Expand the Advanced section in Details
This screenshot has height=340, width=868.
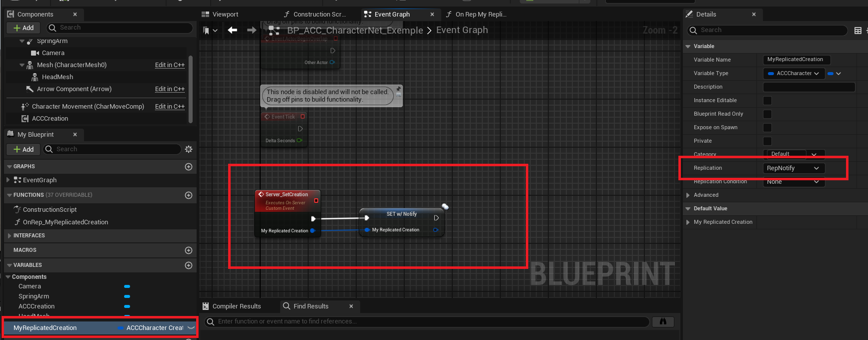[x=688, y=195]
